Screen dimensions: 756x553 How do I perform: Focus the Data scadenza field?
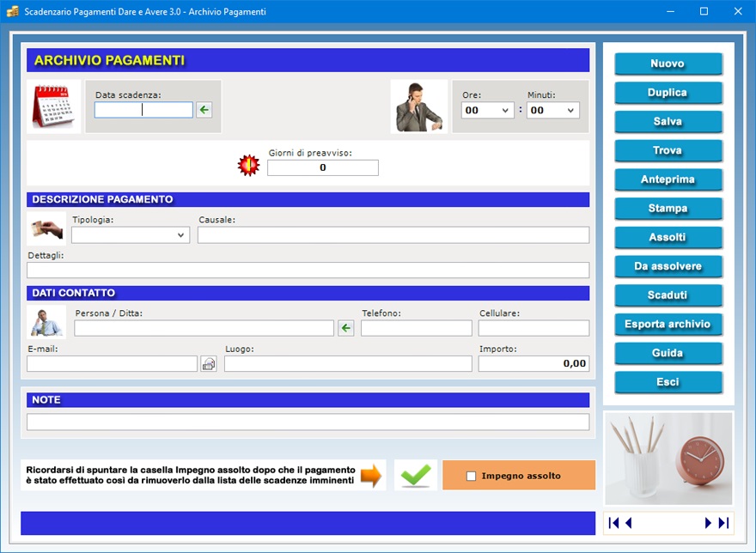[x=143, y=110]
